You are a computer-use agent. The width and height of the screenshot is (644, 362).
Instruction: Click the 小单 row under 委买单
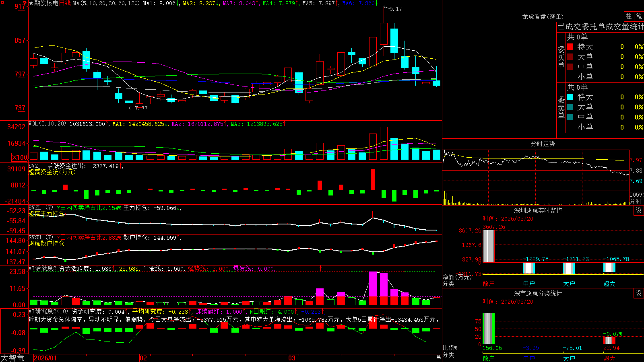pos(605,77)
